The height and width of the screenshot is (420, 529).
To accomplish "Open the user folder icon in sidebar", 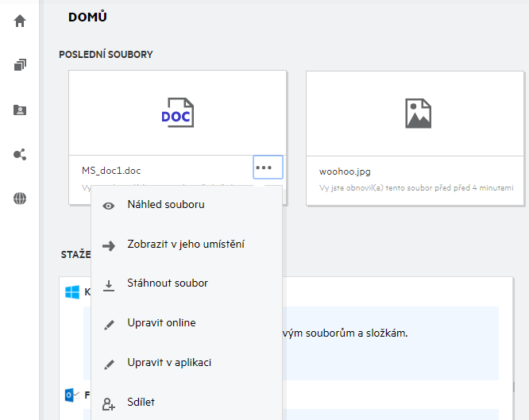I will (20, 110).
